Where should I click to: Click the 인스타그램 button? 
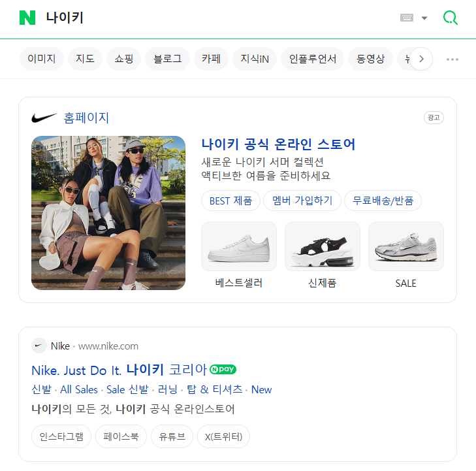[x=61, y=436]
